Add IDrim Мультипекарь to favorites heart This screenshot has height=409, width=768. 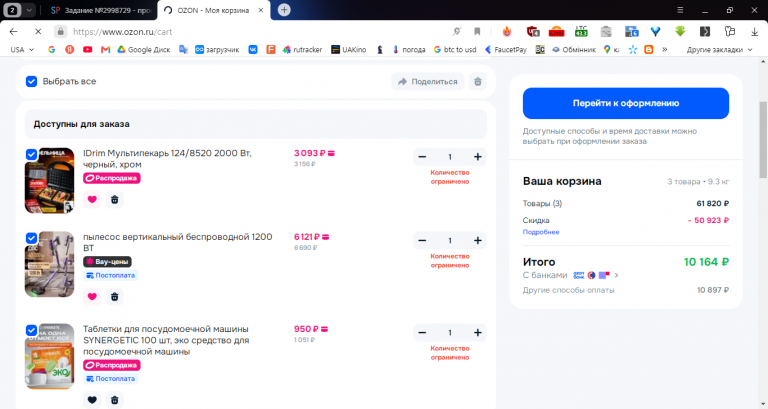click(92, 199)
